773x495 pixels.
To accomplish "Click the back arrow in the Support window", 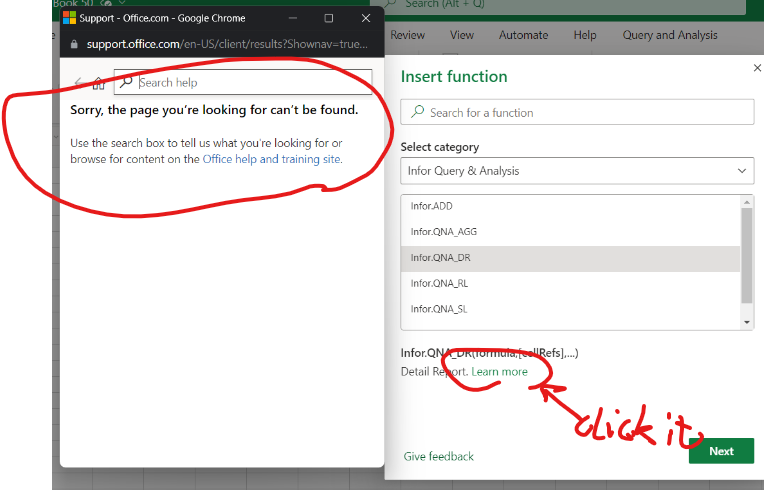I will click(78, 83).
